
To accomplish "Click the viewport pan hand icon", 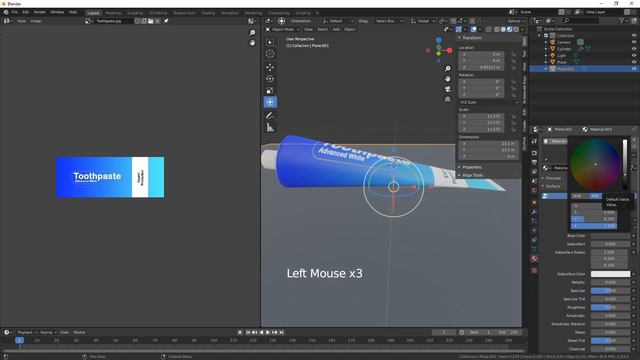I will pos(448,79).
